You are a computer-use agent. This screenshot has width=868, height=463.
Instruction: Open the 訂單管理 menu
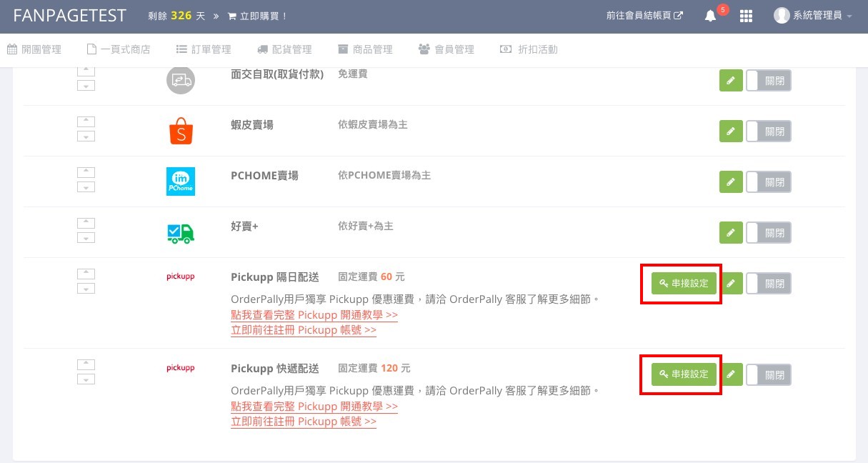tap(204, 49)
